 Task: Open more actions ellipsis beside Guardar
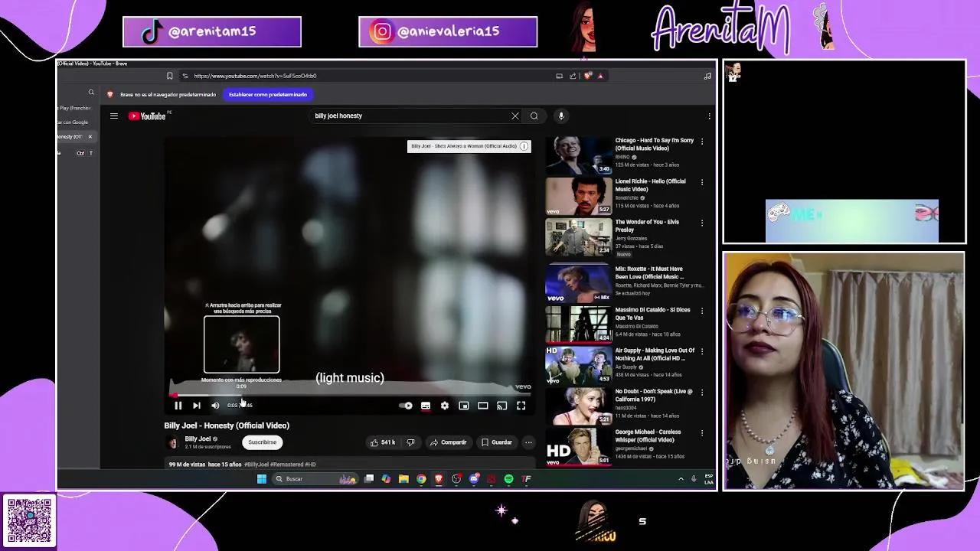[x=528, y=442]
